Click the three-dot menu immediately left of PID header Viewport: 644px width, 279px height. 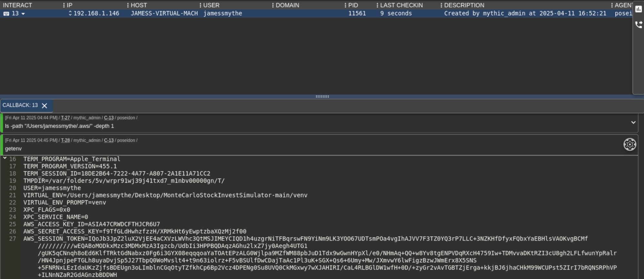[345, 5]
